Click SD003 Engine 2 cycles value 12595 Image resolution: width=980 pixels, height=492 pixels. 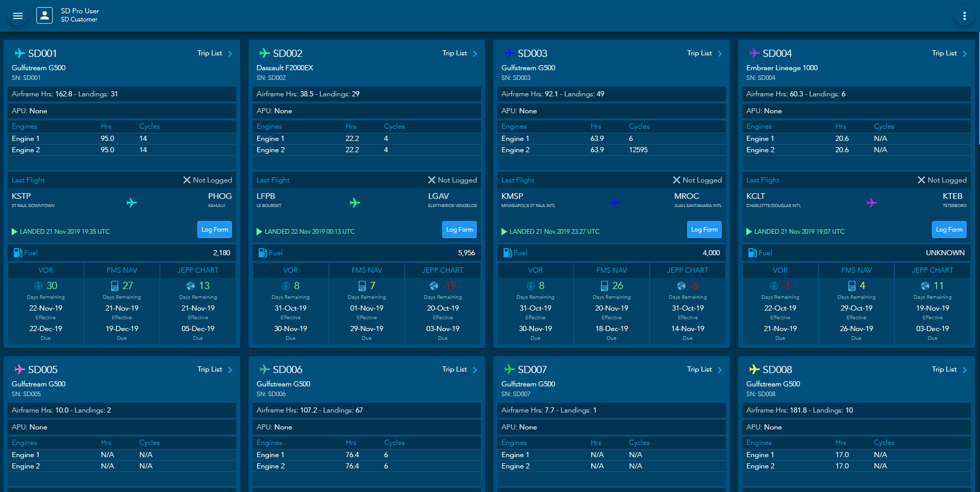pos(638,150)
